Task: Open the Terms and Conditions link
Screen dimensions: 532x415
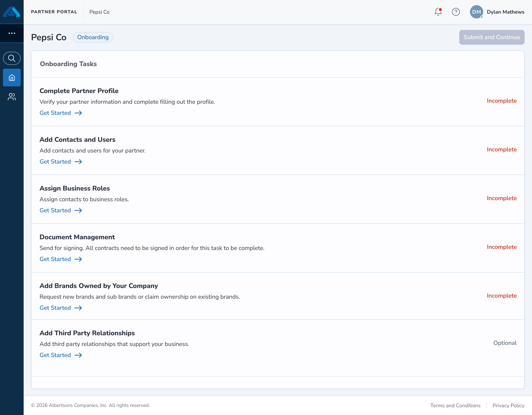Action: [x=455, y=406]
